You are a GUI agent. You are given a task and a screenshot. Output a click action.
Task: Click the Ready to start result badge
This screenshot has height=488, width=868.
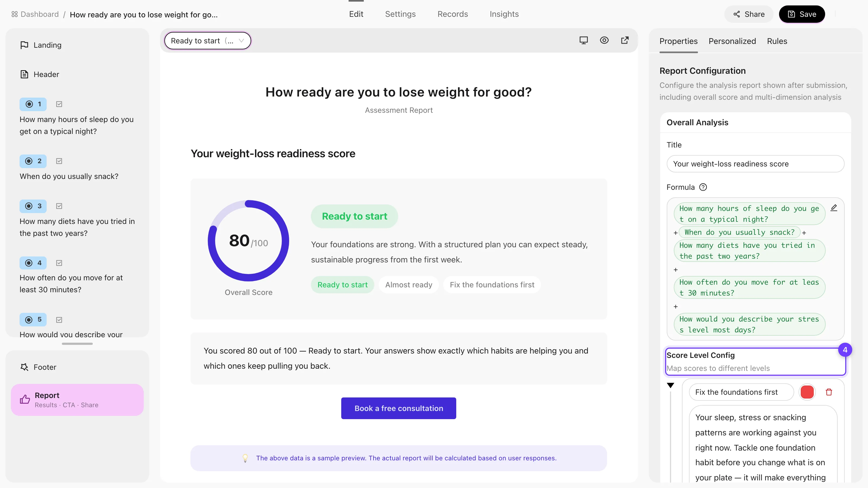pyautogui.click(x=354, y=216)
